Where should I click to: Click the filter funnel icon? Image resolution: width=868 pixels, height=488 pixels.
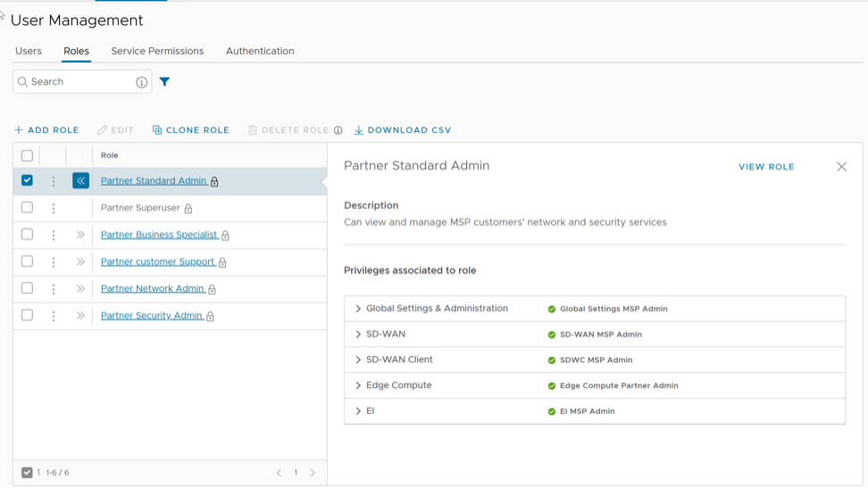click(164, 82)
